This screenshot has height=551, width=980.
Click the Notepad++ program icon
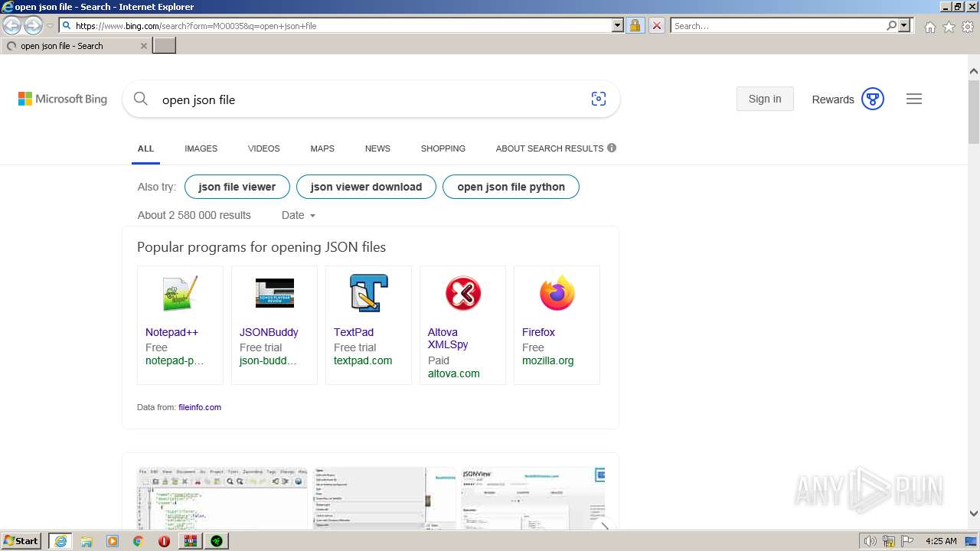coord(180,294)
